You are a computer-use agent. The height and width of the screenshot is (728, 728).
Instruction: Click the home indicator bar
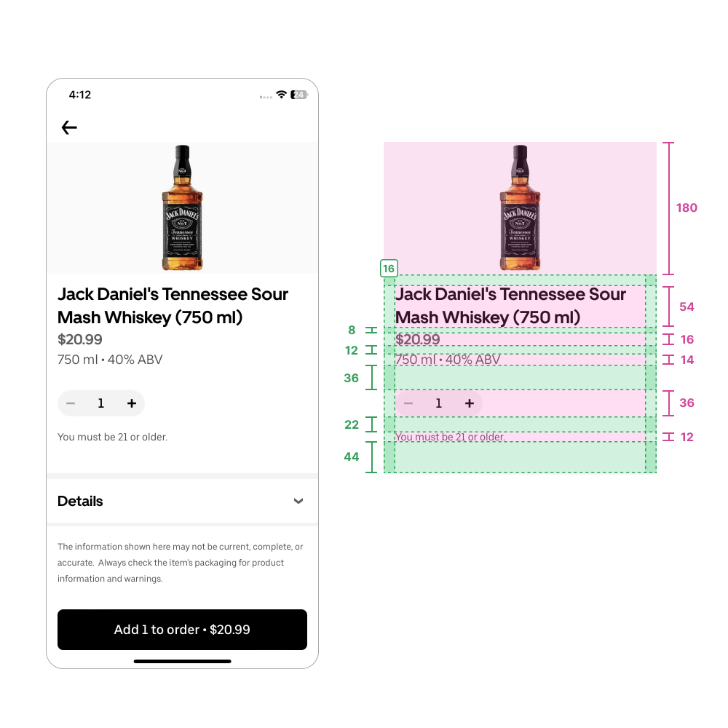[x=183, y=661]
